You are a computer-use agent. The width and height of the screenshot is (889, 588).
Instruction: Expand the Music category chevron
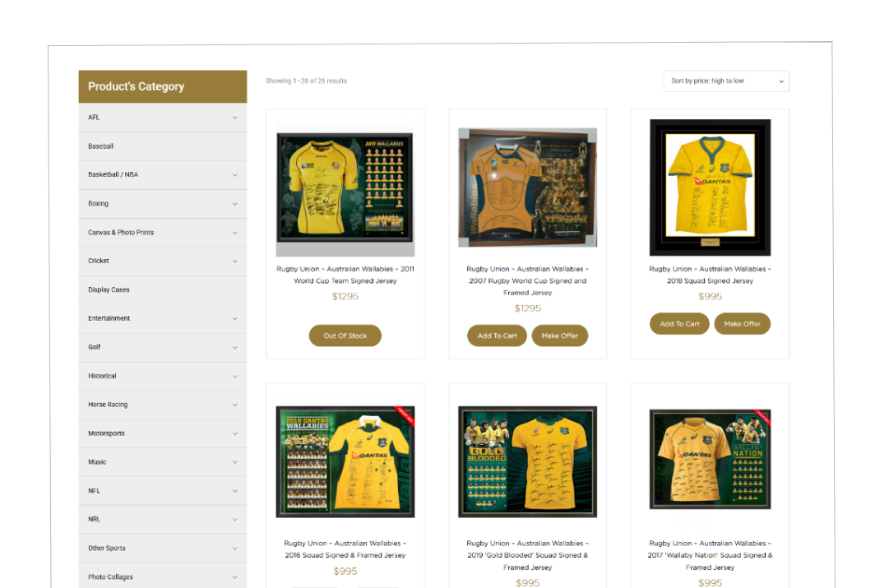(234, 462)
